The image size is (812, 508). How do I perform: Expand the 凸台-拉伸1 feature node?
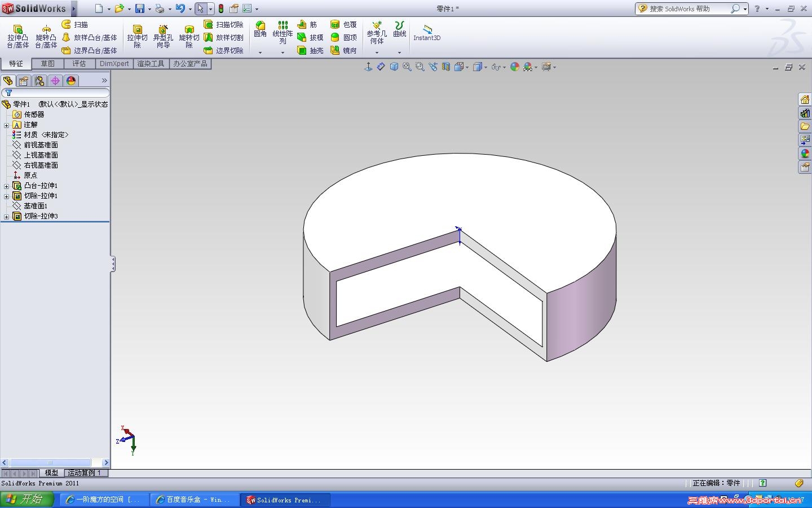point(6,186)
